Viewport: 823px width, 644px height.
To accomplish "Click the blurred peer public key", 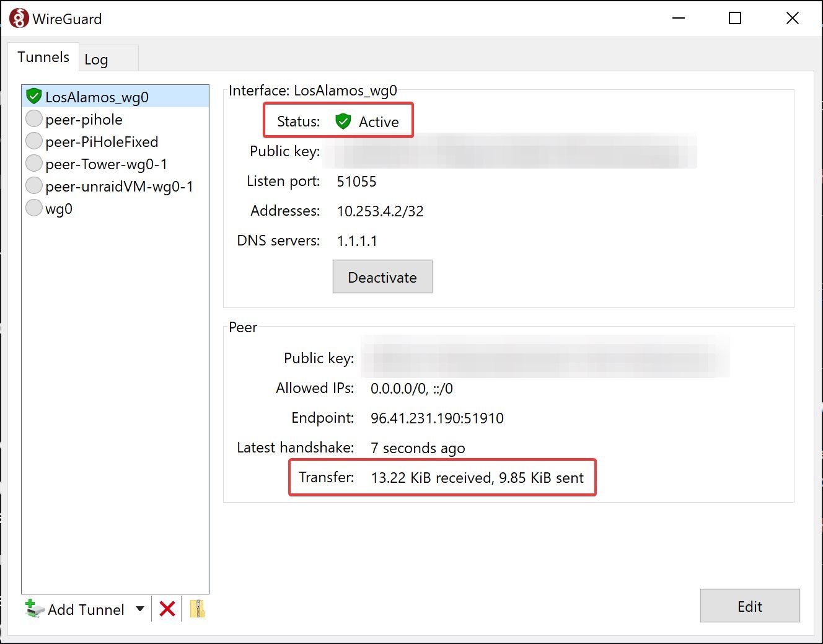I will (545, 356).
